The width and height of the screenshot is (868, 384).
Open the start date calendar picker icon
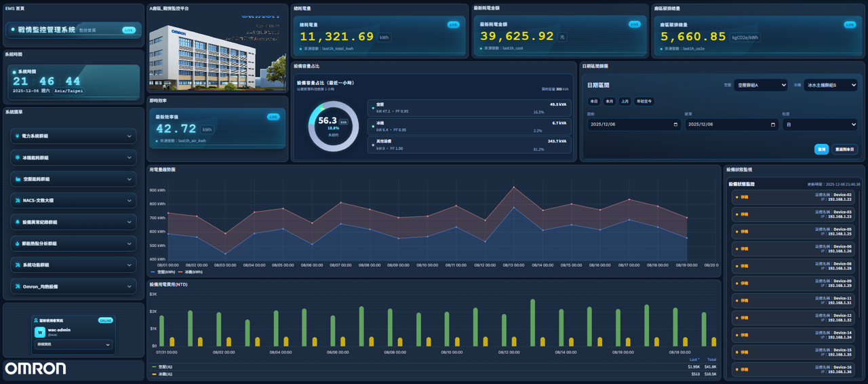pyautogui.click(x=675, y=125)
